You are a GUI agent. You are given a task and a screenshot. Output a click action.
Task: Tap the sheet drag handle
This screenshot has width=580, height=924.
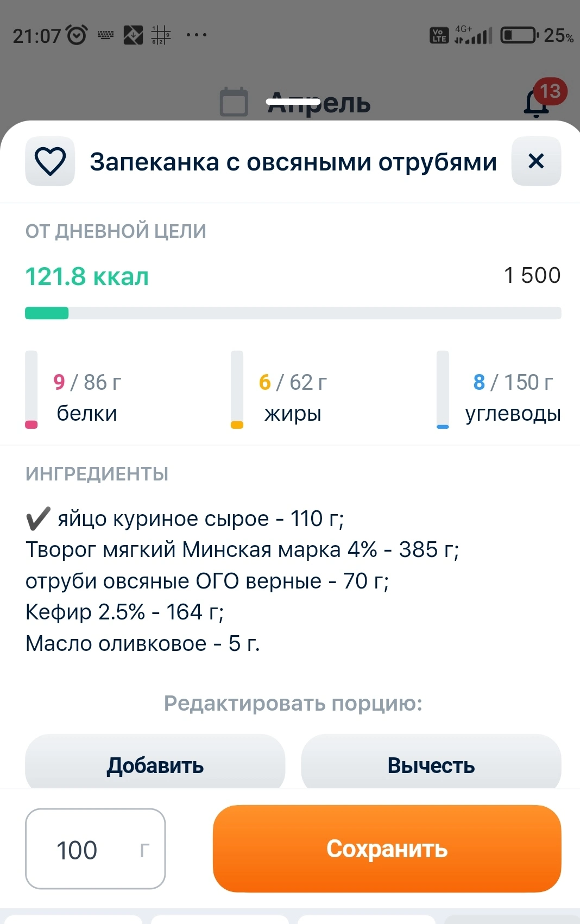coord(293,101)
